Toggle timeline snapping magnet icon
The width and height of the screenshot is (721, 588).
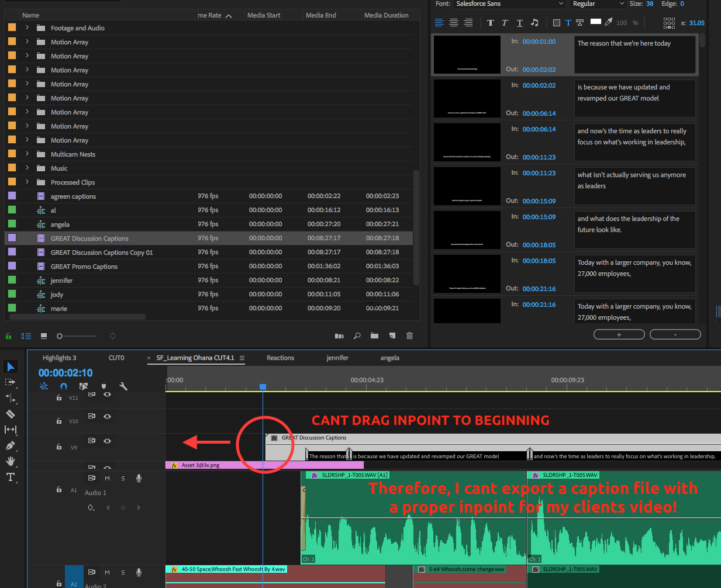point(64,386)
